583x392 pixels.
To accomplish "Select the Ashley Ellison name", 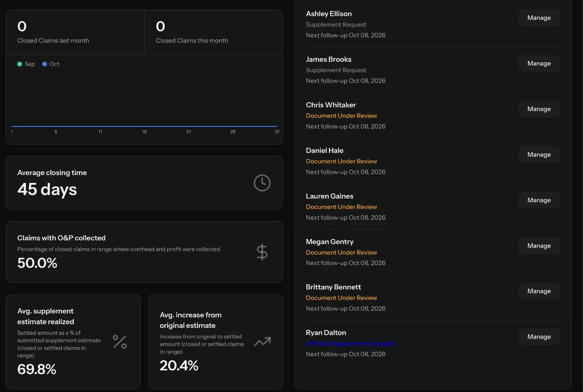I will coord(329,14).
